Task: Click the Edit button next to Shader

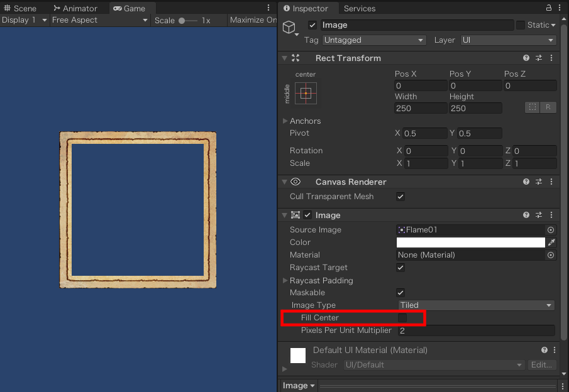Action: (540, 365)
